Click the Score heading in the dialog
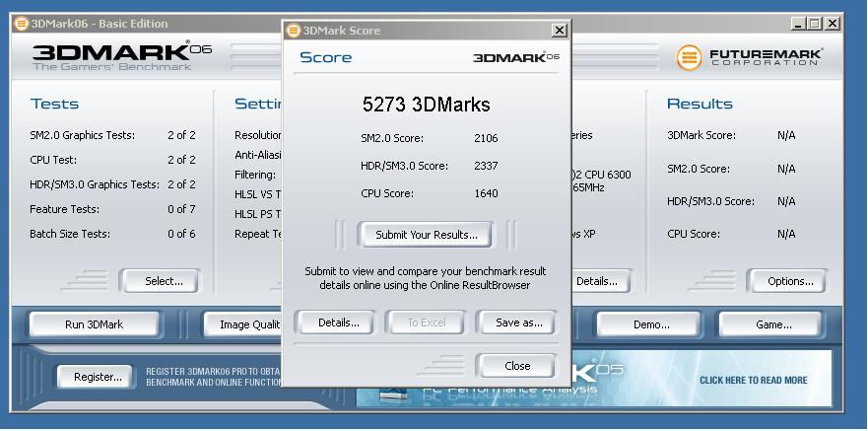Screen dimensions: 868x431 click(x=325, y=57)
